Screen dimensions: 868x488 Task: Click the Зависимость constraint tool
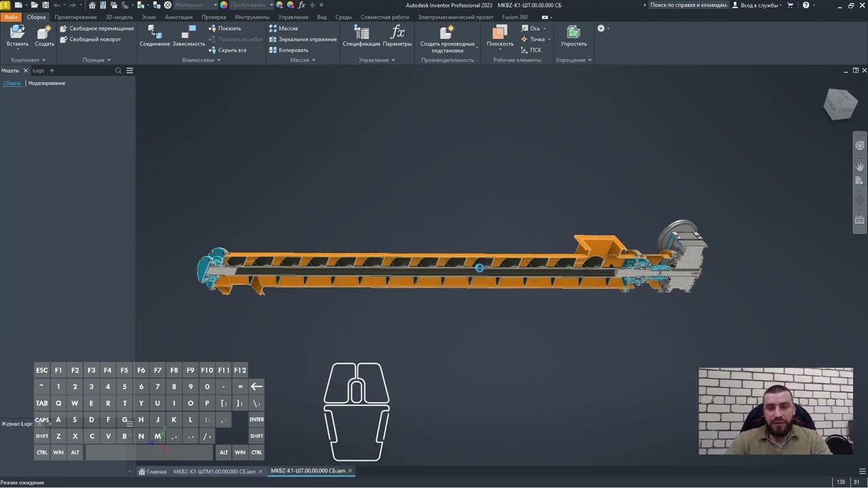pyautogui.click(x=189, y=36)
